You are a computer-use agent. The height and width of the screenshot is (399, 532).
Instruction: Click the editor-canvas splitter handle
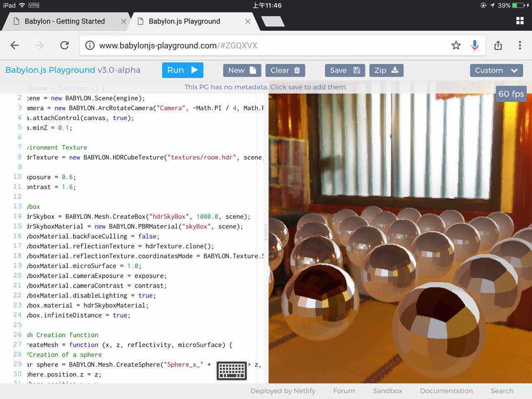[x=266, y=232]
